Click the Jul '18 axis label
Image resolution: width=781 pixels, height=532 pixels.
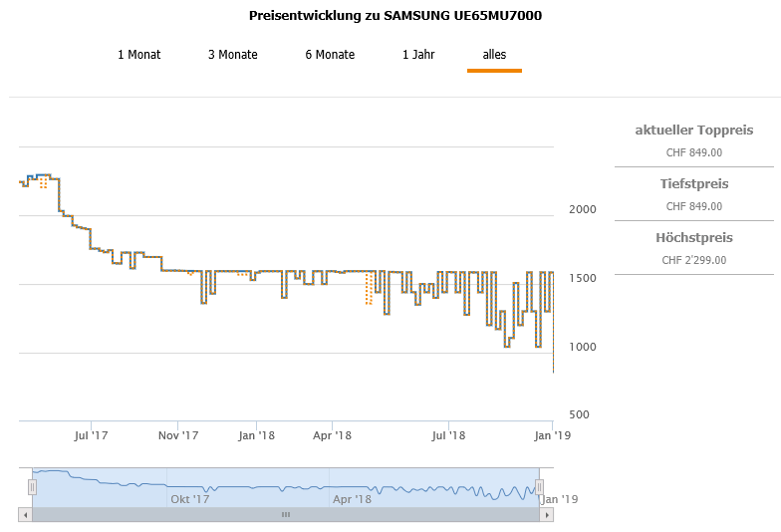448,435
